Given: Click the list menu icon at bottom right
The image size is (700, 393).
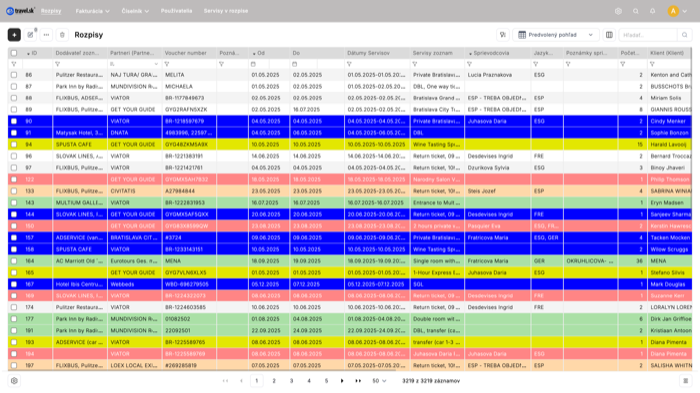Looking at the screenshot, I should [x=686, y=381].
